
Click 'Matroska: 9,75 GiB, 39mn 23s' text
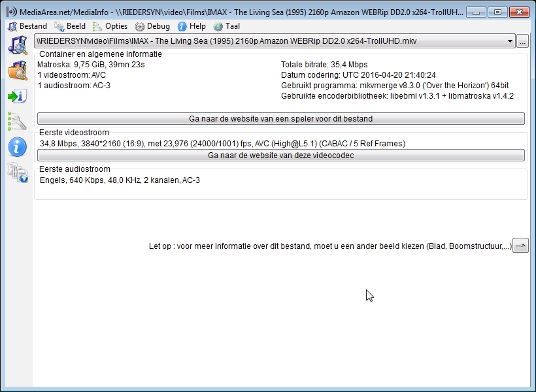pyautogui.click(x=91, y=65)
